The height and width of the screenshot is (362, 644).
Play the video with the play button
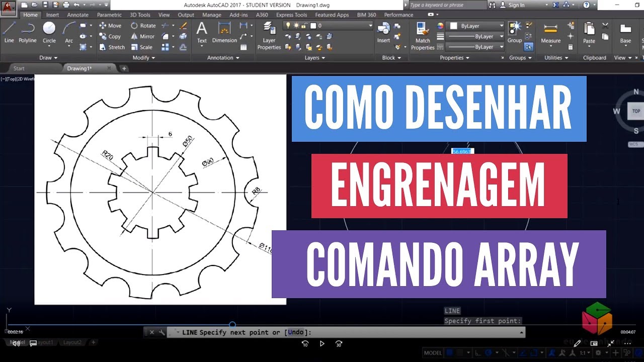(322, 344)
